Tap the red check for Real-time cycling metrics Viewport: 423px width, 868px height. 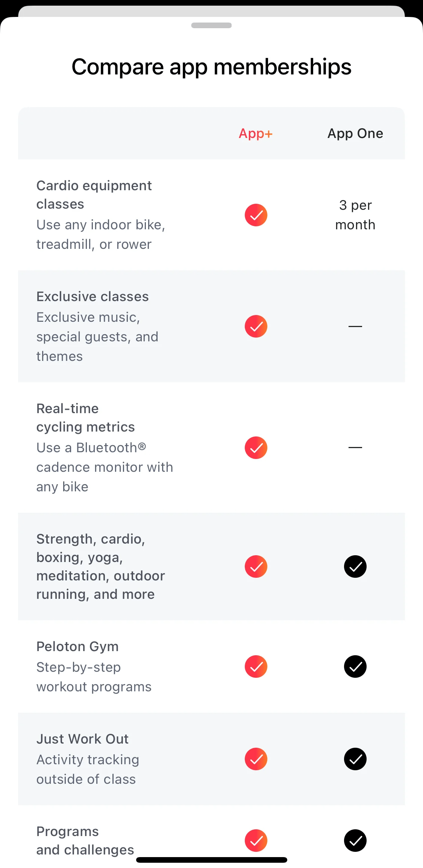[256, 448]
